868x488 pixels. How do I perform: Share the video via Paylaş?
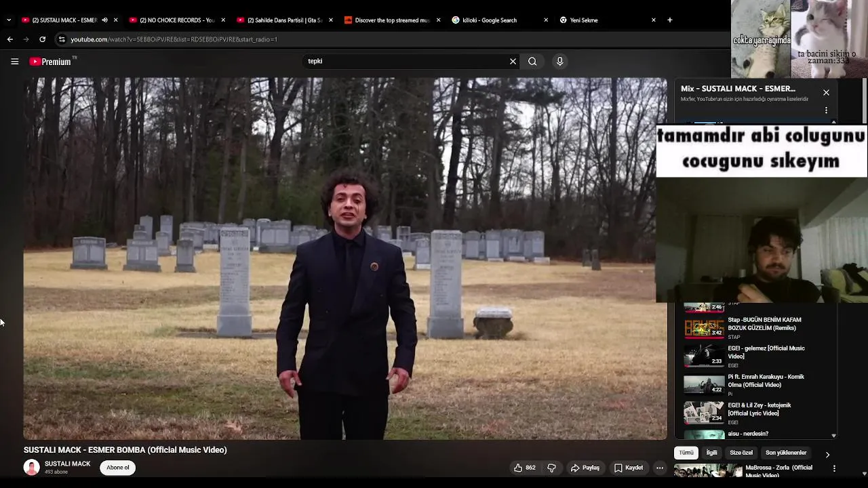point(585,468)
